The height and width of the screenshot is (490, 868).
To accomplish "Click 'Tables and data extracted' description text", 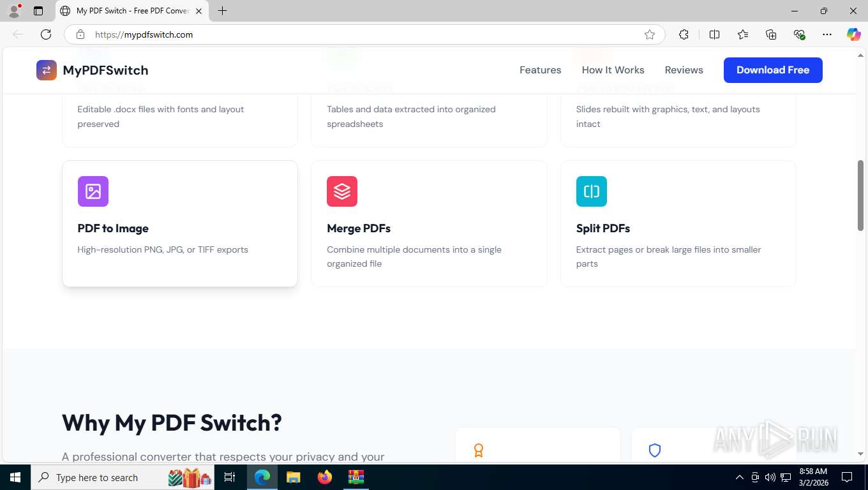I will [411, 116].
